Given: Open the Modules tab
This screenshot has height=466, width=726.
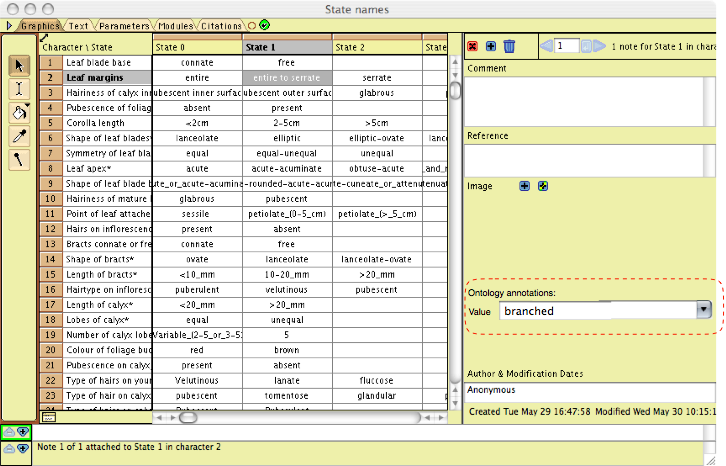Looking at the screenshot, I should click(x=175, y=26).
